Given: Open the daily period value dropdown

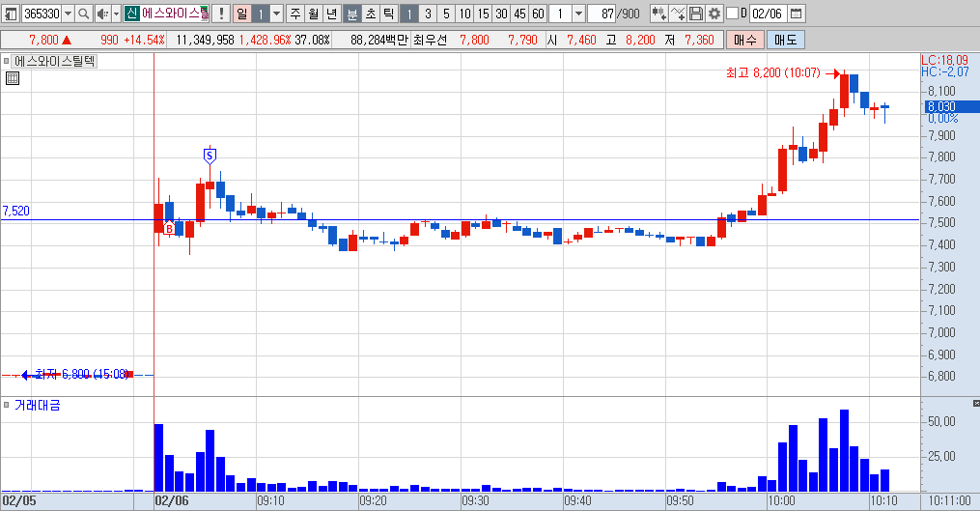Looking at the screenshot, I should 277,14.
